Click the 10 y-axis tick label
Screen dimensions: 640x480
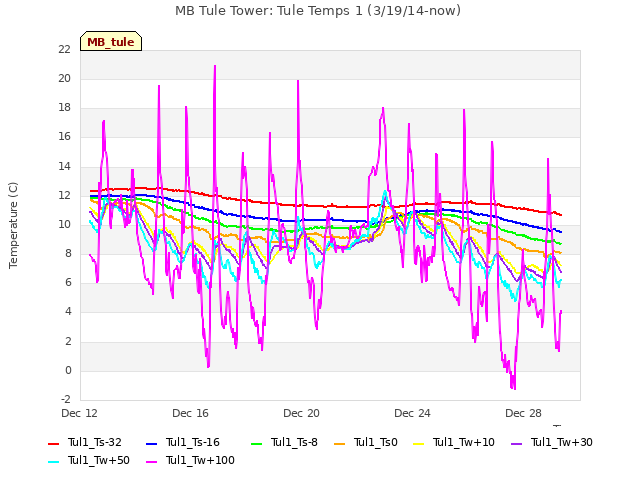pyautogui.click(x=64, y=224)
